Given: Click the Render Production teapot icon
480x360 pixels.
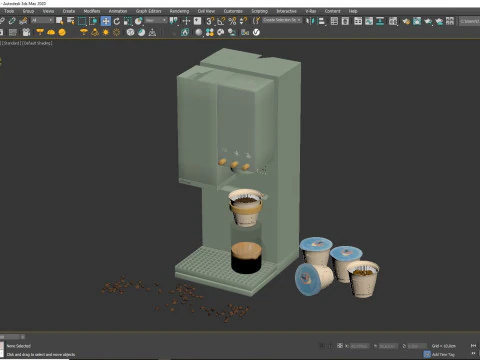Looking at the screenshot, I should pyautogui.click(x=428, y=21).
